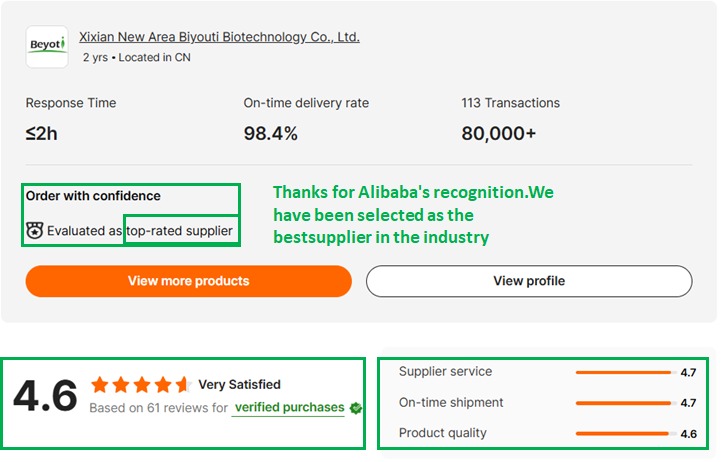The image size is (721, 462).
Task: Click the top-rated supplier badge icon
Action: [34, 230]
